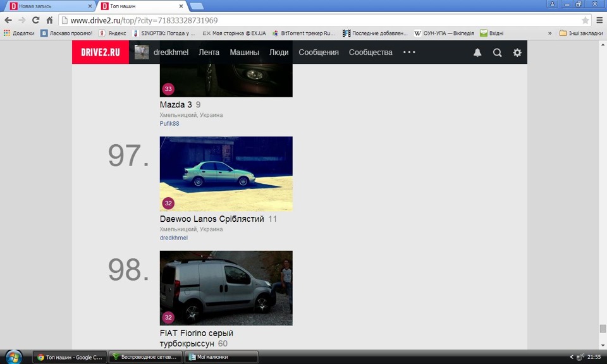Screen dimensions: 607x364
Task: Open the FIAT Fiorino van photo
Action: tap(226, 288)
